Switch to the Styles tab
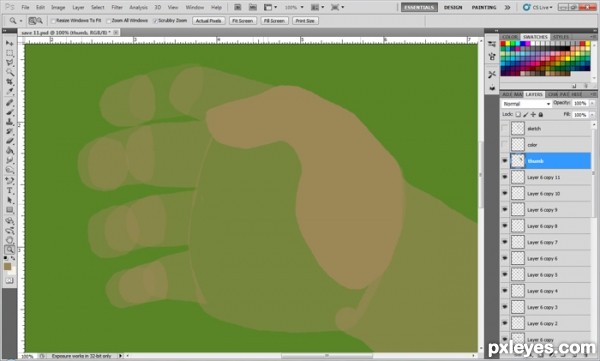The image size is (600, 361). coord(561,37)
